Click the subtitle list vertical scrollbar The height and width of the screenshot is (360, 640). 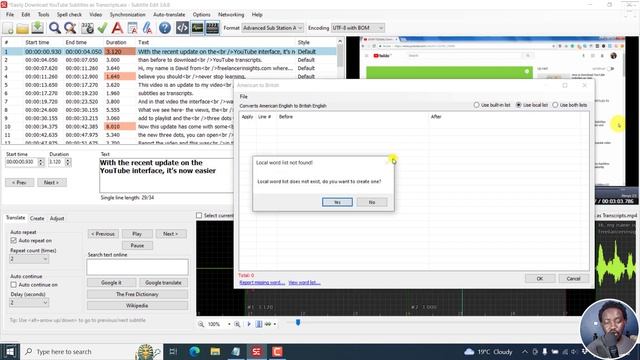coord(340,90)
